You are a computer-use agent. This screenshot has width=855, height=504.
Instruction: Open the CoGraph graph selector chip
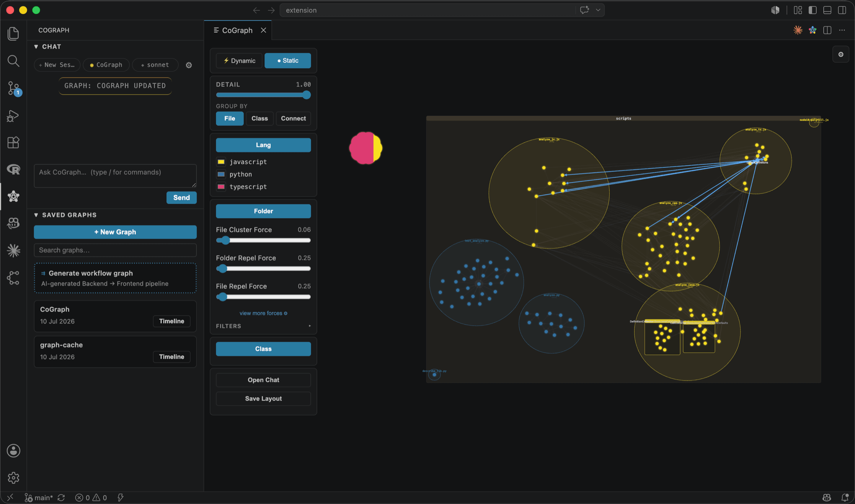tap(106, 65)
